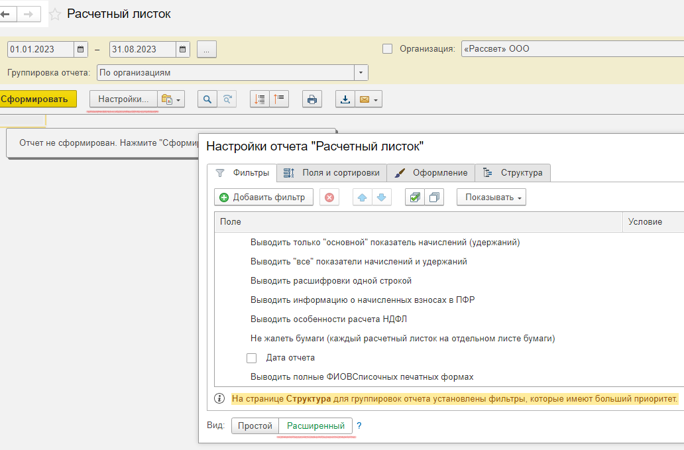This screenshot has width=684, height=450.
Task: Save report with download icon
Action: tap(345, 99)
